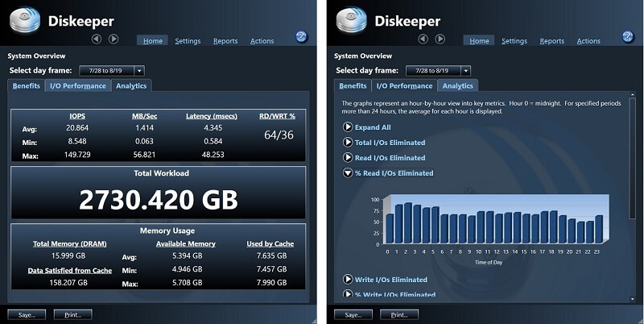644x324 pixels.
Task: Click Time of Day axis label
Action: pyautogui.click(x=489, y=262)
